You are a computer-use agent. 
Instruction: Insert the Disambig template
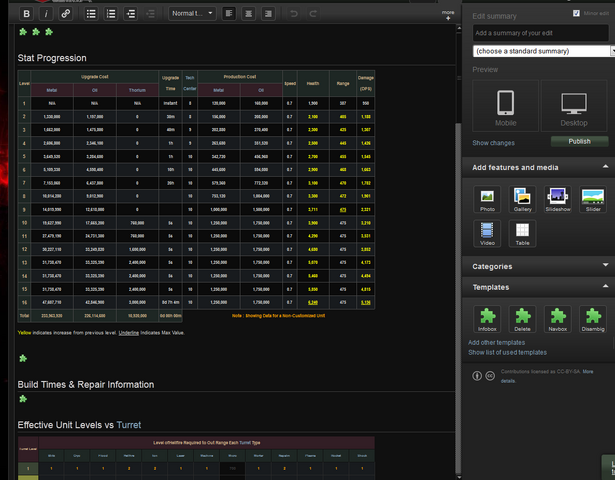593,319
